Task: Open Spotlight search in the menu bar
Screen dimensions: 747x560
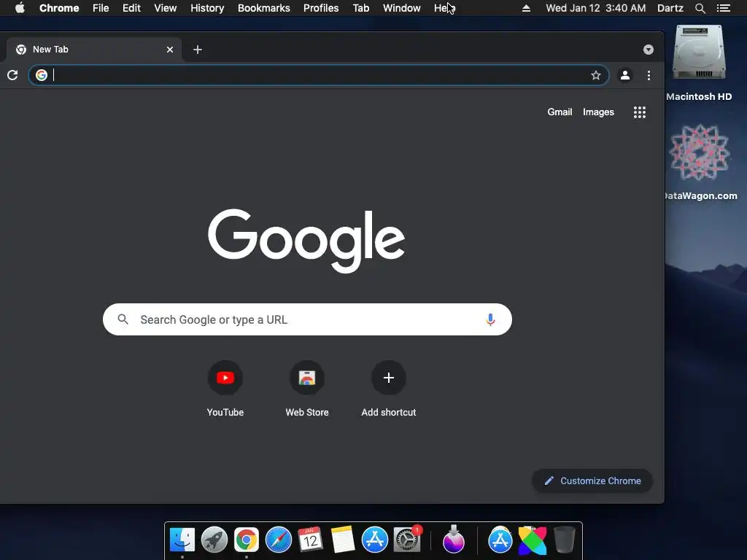Action: [x=700, y=8]
